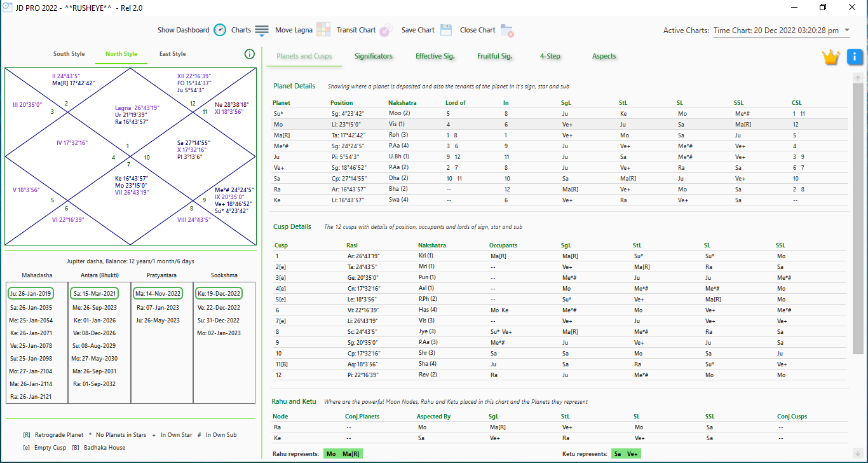Image resolution: width=868 pixels, height=463 pixels.
Task: Open the Charts list icon
Action: click(262, 30)
